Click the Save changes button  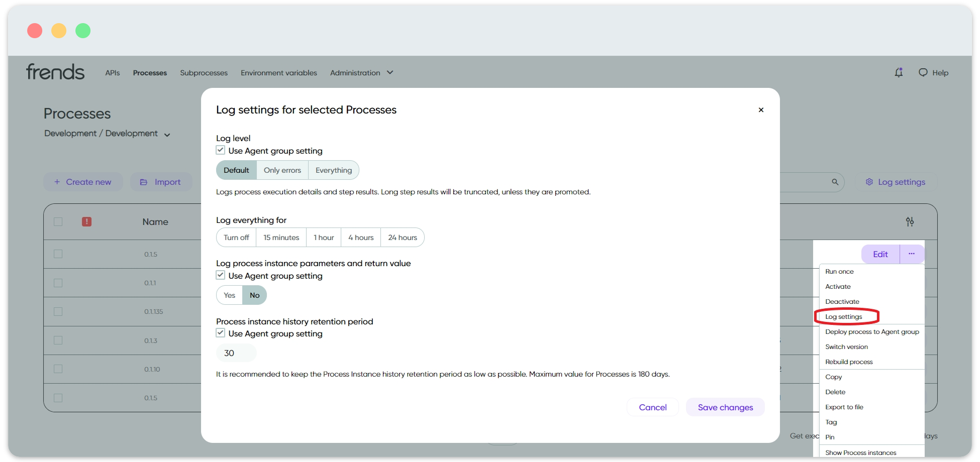[725, 407]
